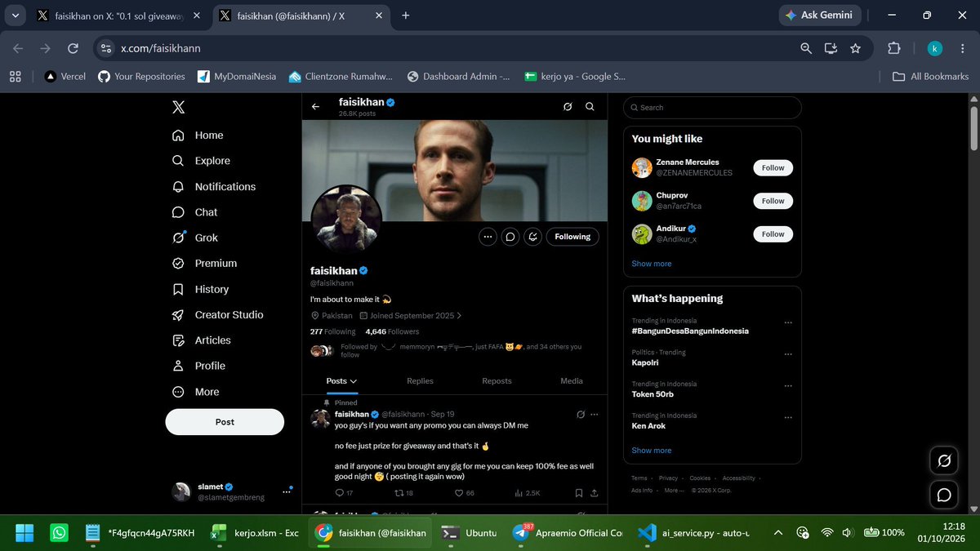Share the pinned post
The image size is (980, 551).
(594, 493)
